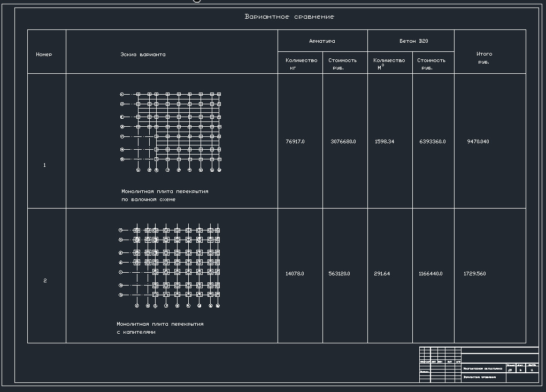Select the concrete cost value 6393360.0
The width and height of the screenshot is (546, 392).
(433, 142)
